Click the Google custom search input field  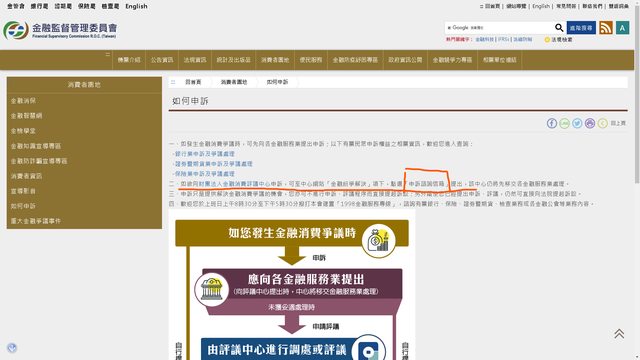(499, 28)
